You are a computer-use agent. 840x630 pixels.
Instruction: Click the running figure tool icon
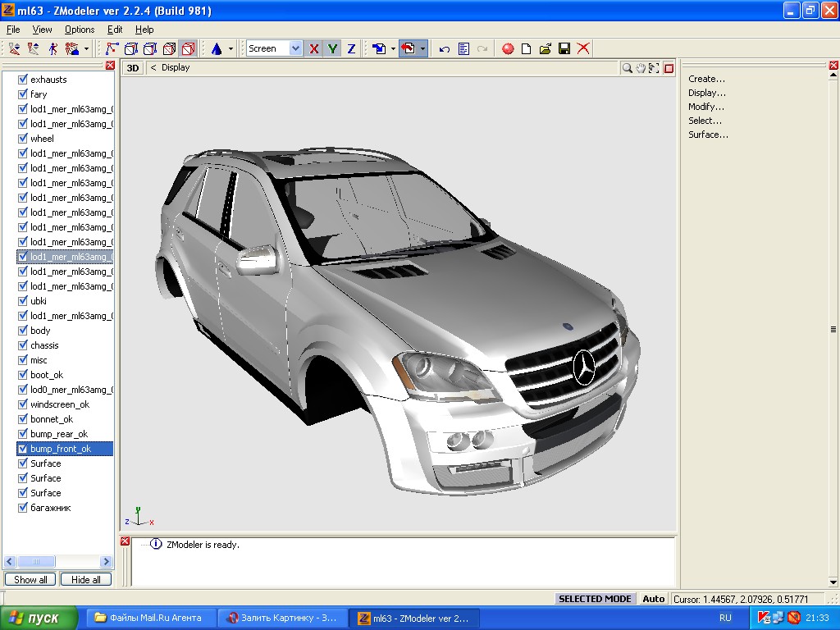coord(52,48)
